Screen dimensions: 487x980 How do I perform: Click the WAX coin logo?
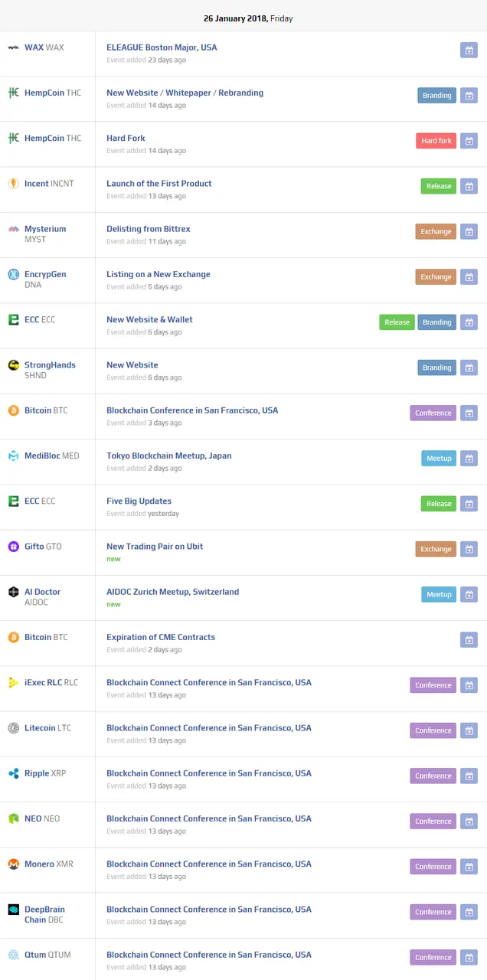pos(13,47)
